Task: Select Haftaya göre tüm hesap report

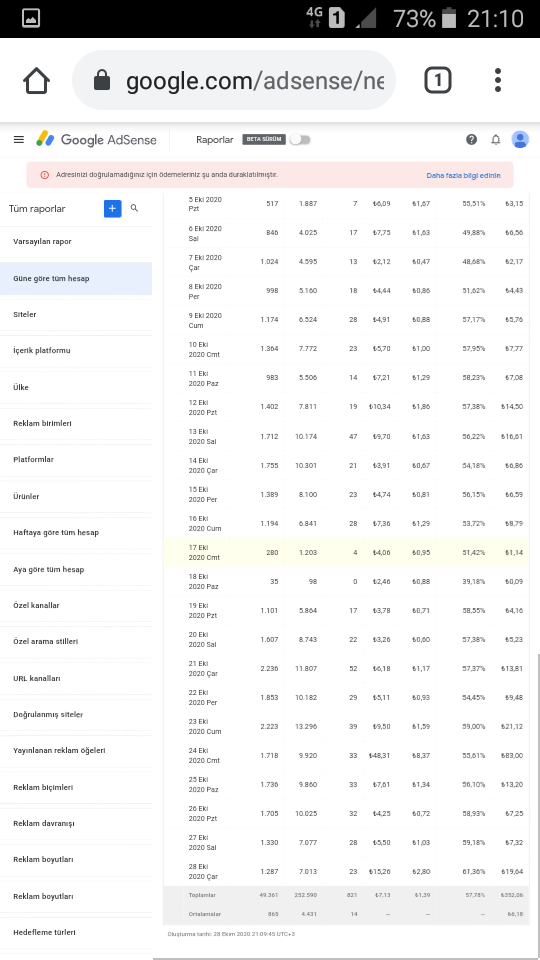Action: pyautogui.click(x=76, y=533)
